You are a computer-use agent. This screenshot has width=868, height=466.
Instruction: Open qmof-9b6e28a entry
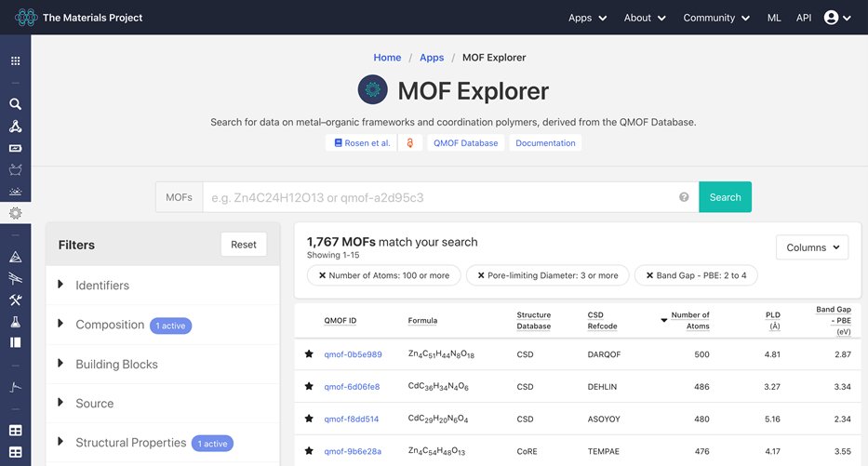coord(353,451)
